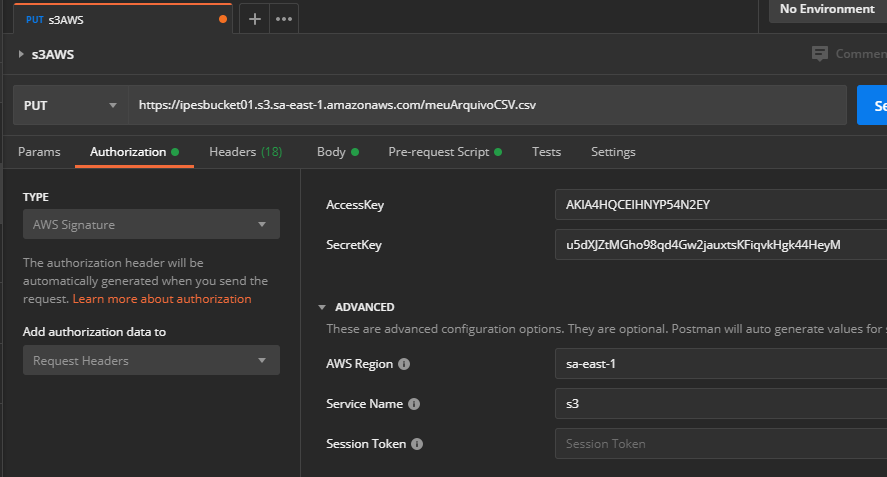Open the PUT HTTP method dropdown
Viewport: 887px width, 477px height.
click(x=70, y=105)
